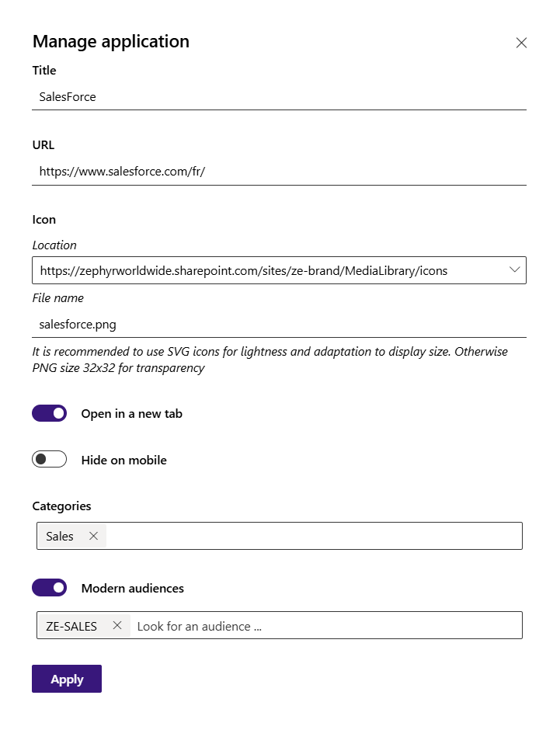Screen dimensions: 560x730
Task: Remove the ZE-SALES audience tag
Action: [117, 625]
